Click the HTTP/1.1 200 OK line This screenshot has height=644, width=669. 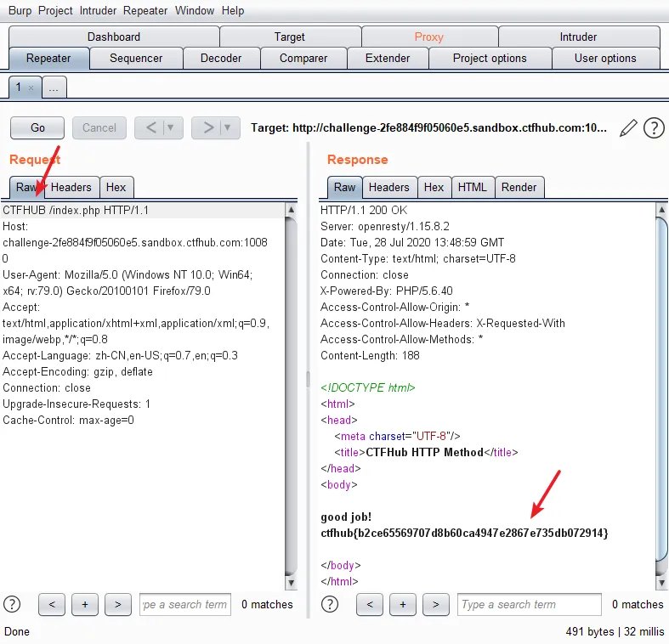(x=364, y=210)
